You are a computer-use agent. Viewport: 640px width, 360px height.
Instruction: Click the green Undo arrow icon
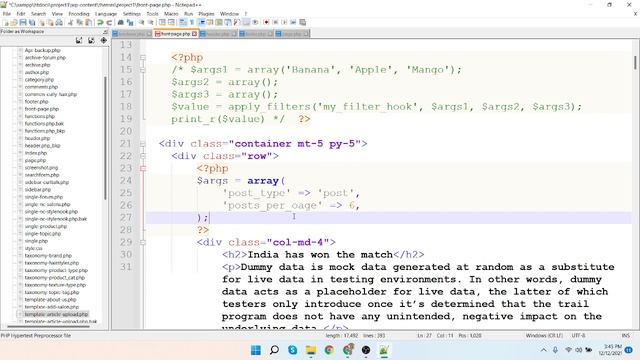point(100,22)
